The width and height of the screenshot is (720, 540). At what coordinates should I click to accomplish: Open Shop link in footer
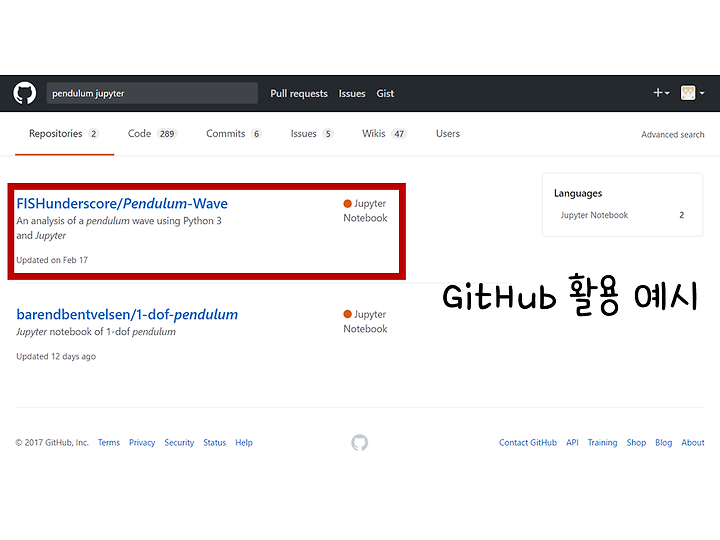point(636,443)
